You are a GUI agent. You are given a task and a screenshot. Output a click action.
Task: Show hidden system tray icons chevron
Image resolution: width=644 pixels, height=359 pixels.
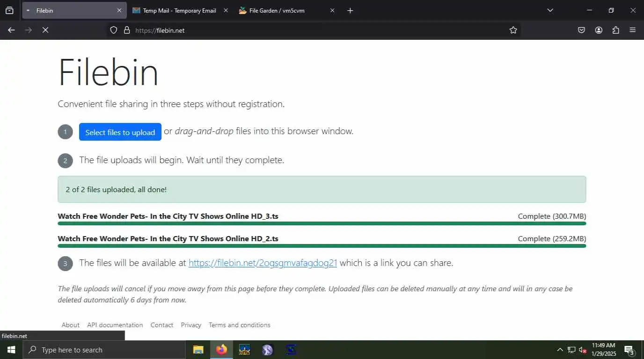560,350
